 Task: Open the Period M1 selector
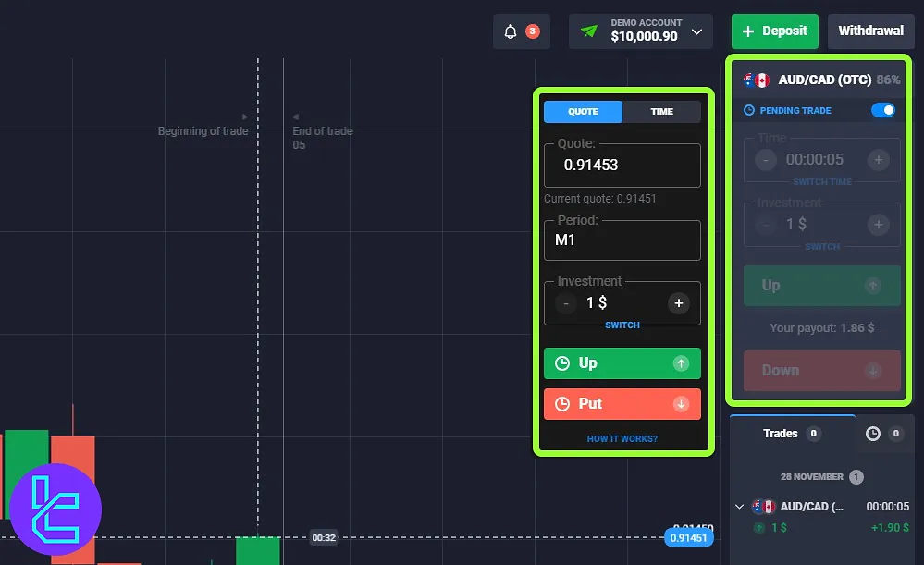click(x=622, y=240)
